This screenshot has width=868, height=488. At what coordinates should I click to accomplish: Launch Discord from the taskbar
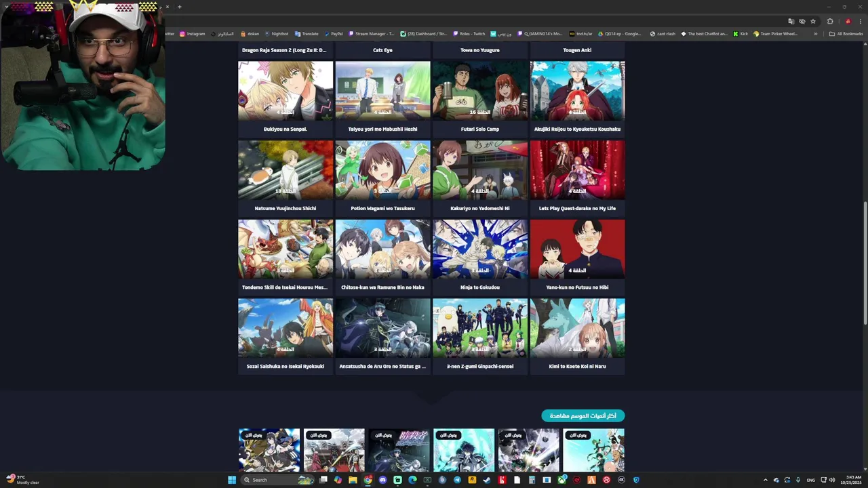(x=382, y=480)
